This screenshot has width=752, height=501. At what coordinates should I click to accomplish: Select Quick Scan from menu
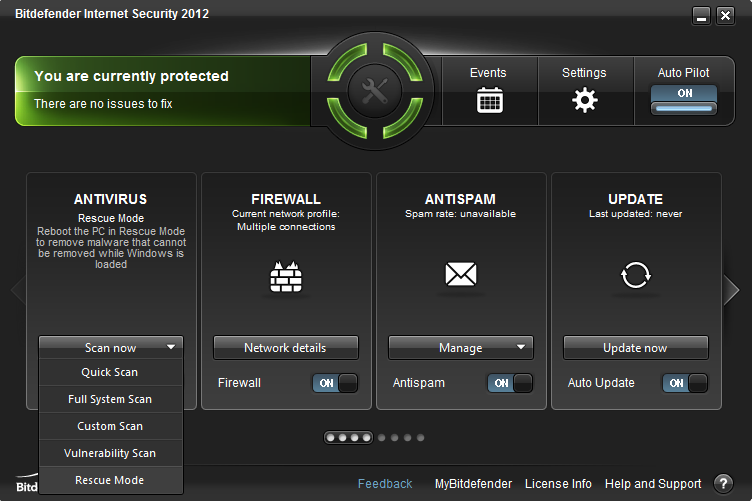[111, 372]
